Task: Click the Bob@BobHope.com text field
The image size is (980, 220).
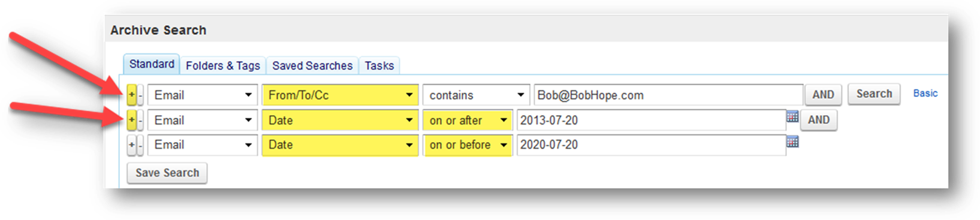Action: tap(668, 95)
